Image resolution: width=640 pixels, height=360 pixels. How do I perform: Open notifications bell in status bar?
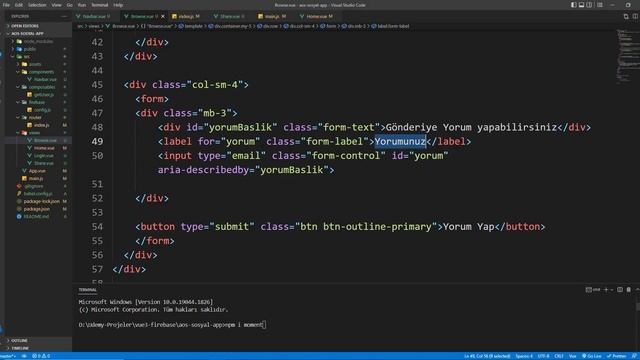coord(634,356)
